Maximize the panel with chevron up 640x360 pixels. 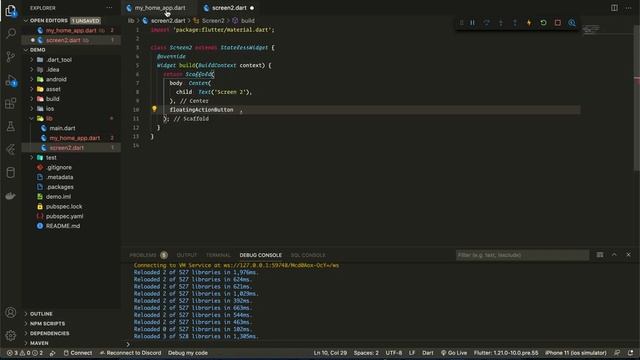pyautogui.click(x=614, y=255)
